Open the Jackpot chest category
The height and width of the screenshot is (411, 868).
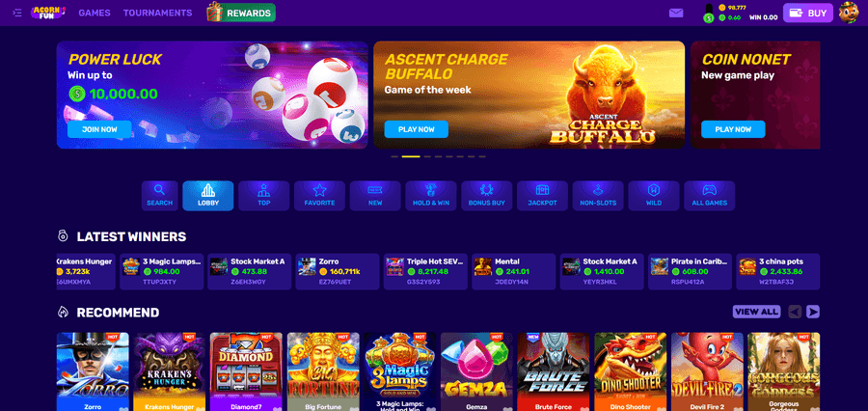(542, 196)
